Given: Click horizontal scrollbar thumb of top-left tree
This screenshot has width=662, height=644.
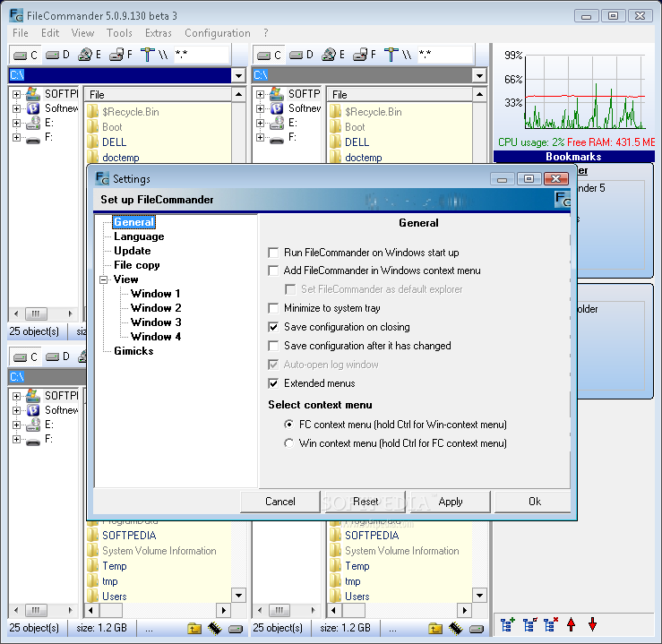Looking at the screenshot, I should (x=36, y=313).
